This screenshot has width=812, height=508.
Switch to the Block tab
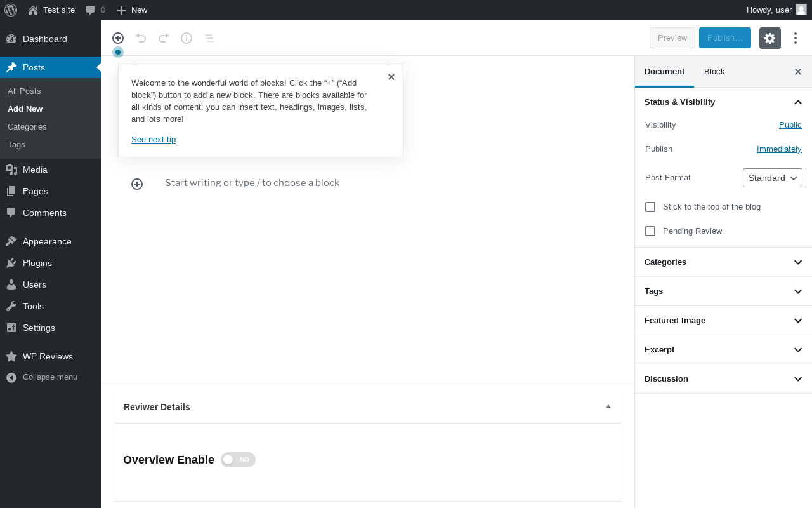(714, 72)
